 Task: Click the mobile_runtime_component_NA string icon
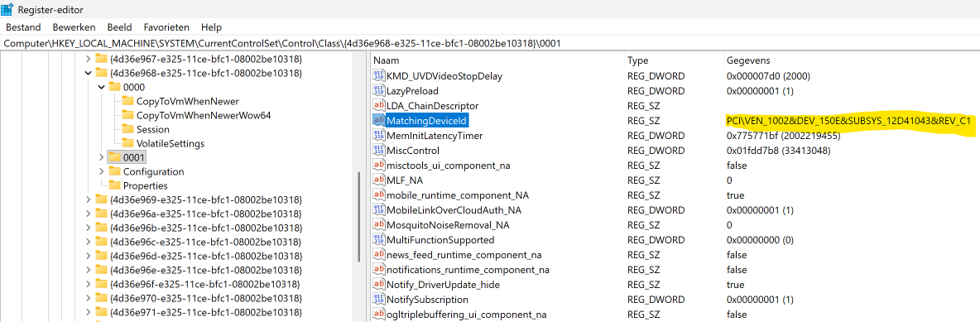click(379, 195)
